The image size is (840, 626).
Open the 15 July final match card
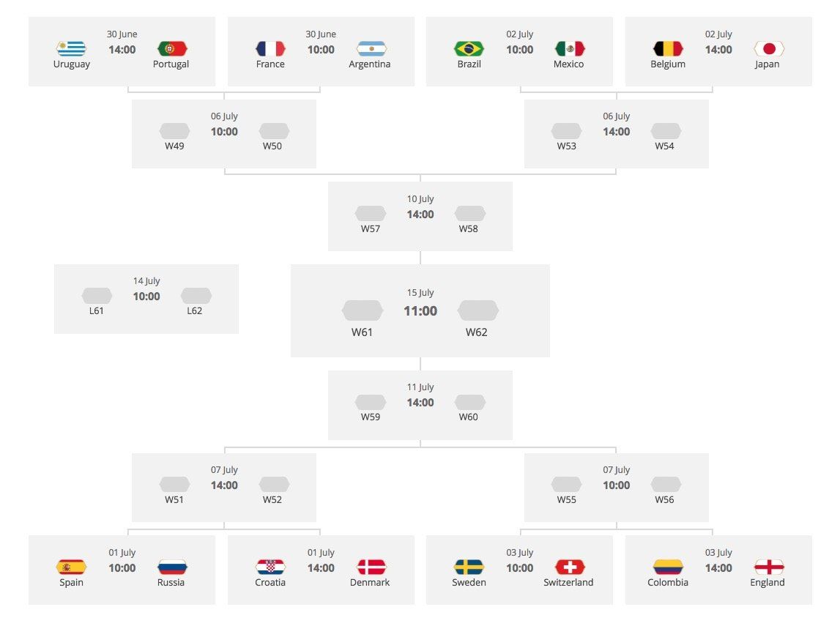[x=420, y=311]
